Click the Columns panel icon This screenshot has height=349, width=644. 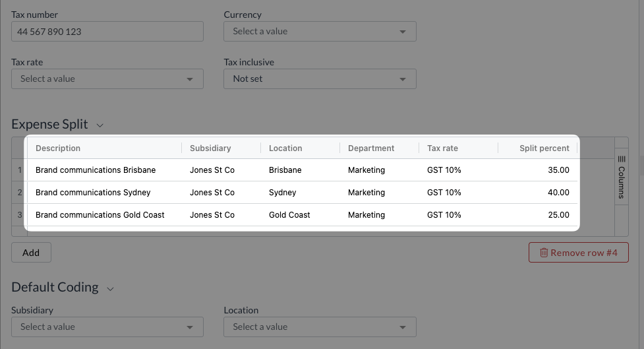tap(622, 159)
